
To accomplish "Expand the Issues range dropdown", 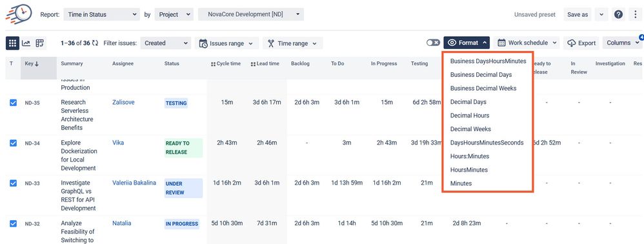I will coord(226,43).
